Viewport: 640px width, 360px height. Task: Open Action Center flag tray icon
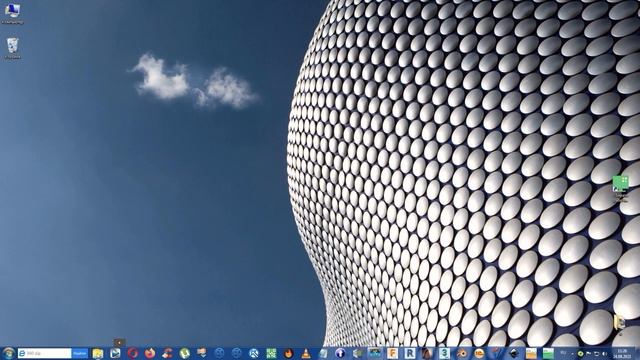pyautogui.click(x=589, y=353)
